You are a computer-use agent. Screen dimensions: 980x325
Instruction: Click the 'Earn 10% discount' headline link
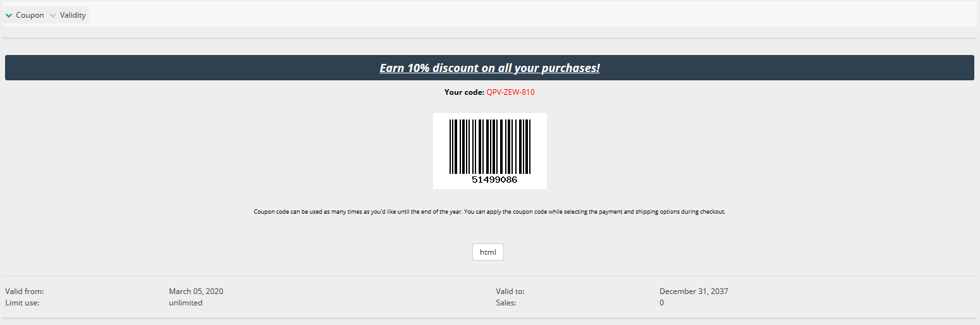pyautogui.click(x=489, y=68)
